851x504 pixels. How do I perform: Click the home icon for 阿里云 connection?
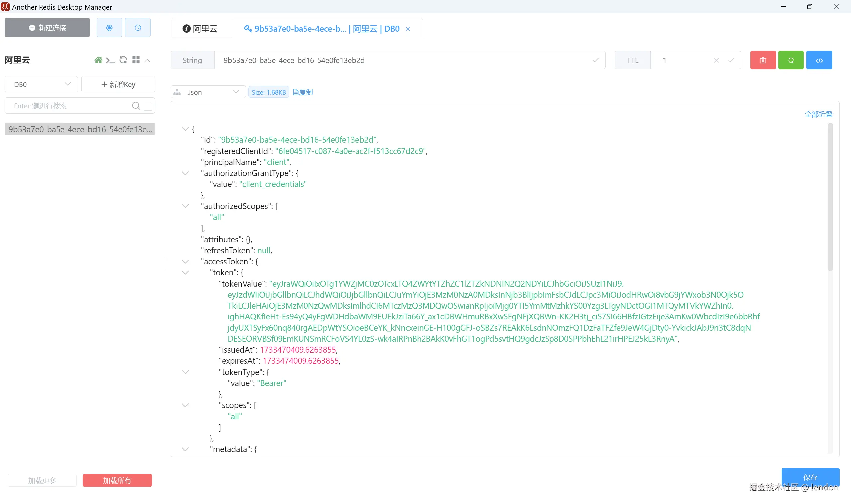[98, 60]
